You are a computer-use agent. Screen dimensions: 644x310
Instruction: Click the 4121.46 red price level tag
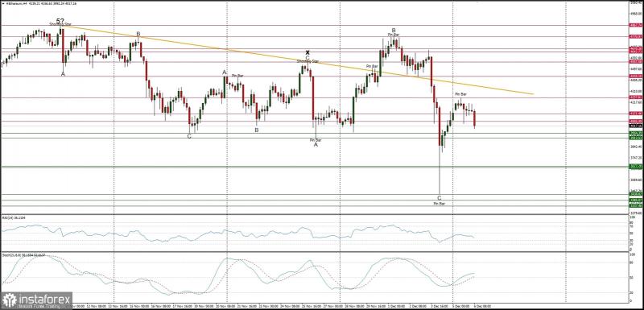636,114
